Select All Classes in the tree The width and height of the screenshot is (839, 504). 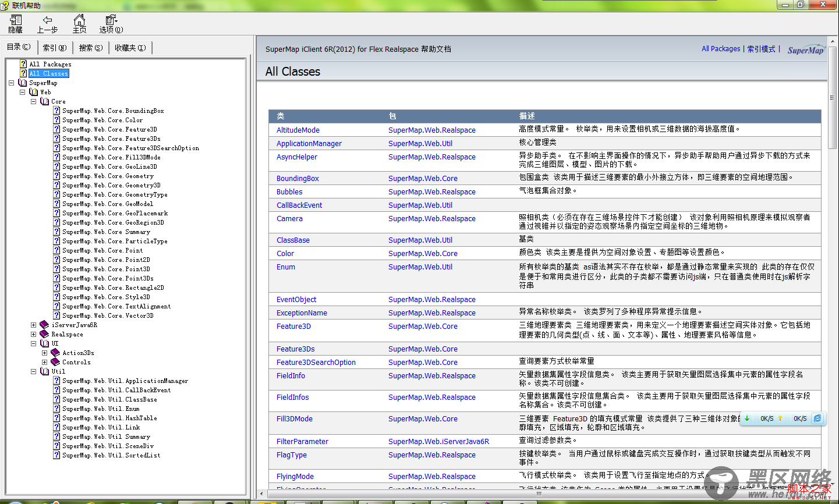(49, 73)
